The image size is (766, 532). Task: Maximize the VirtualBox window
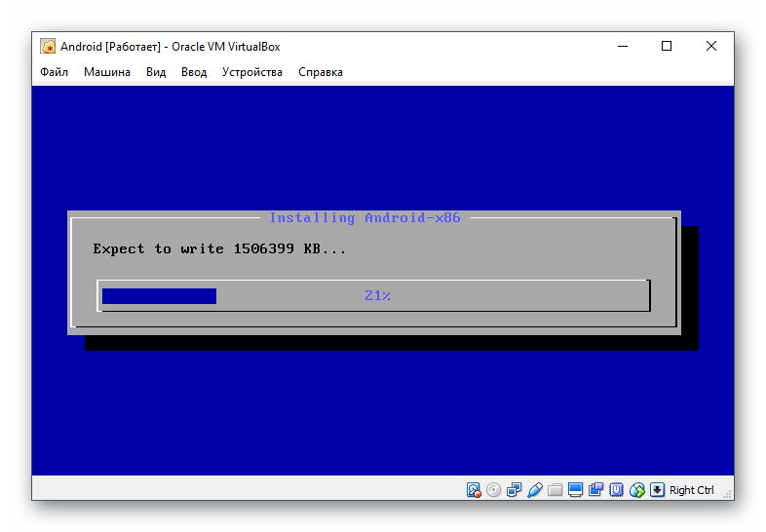(667, 47)
